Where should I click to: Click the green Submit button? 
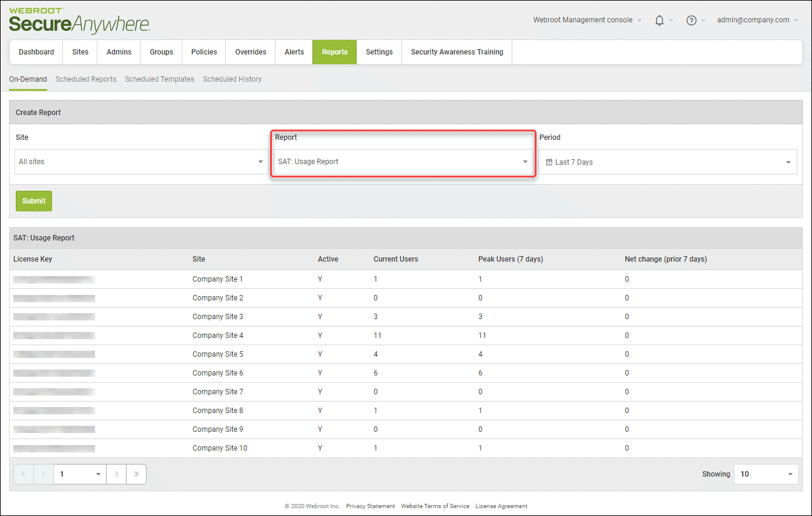tap(34, 201)
